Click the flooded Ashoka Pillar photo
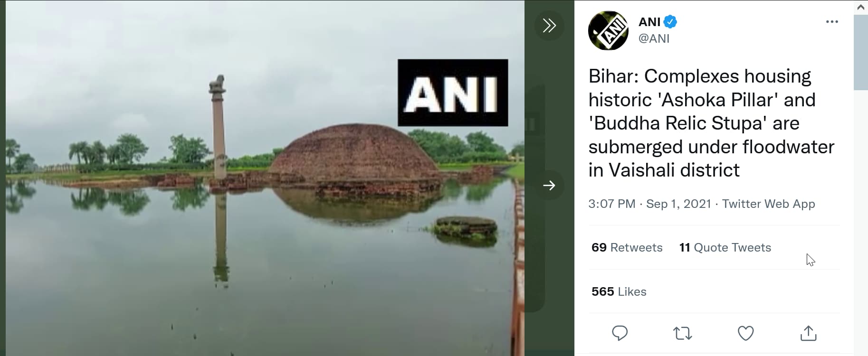 265,178
